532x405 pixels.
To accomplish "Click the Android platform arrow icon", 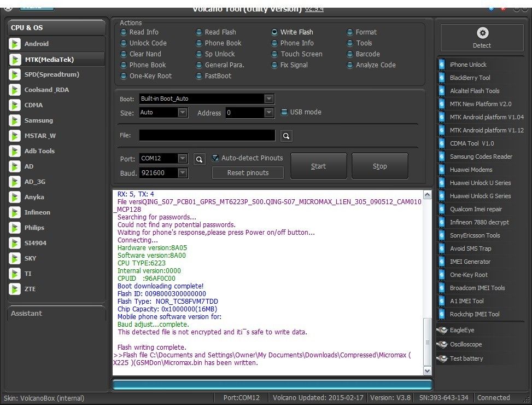I will pyautogui.click(x=15, y=44).
